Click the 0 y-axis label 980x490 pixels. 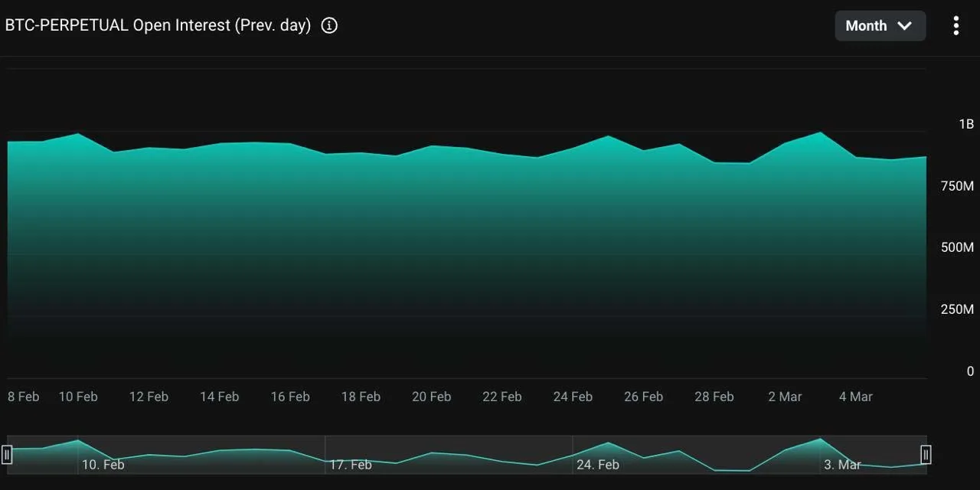[970, 371]
